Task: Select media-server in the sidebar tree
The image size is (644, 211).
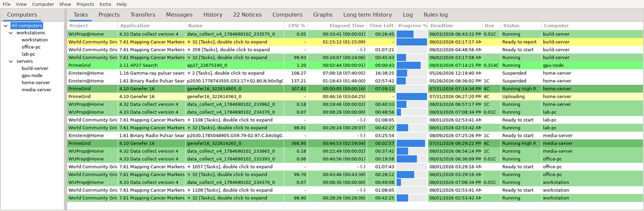Action: 36,89
